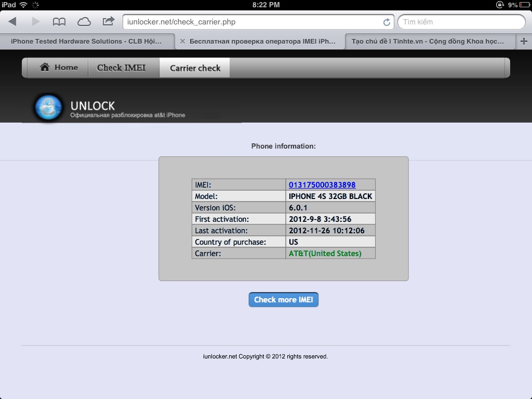Reload page with the refresh icon
Viewport: 532px width, 399px height.
point(387,22)
